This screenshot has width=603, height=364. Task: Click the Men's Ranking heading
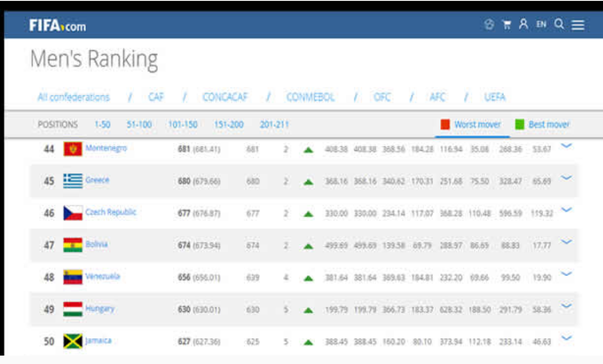tap(94, 59)
